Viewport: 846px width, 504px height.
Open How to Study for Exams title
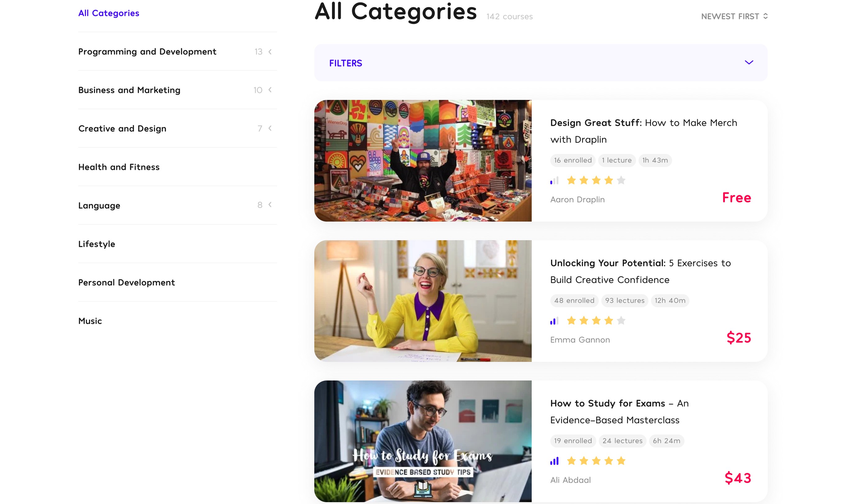click(x=619, y=412)
